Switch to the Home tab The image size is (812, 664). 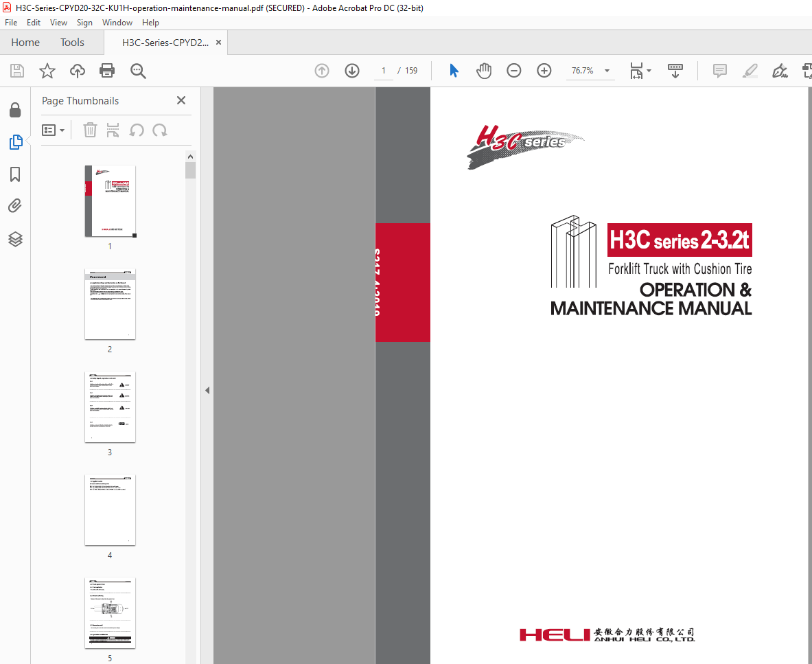(x=25, y=43)
